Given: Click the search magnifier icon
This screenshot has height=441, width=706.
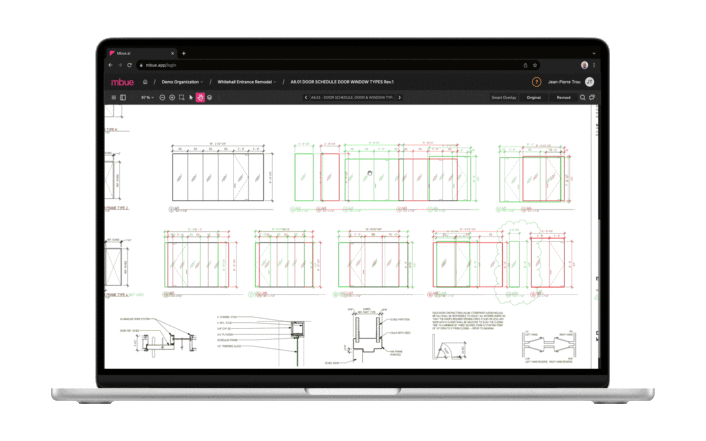Looking at the screenshot, I should (x=583, y=98).
